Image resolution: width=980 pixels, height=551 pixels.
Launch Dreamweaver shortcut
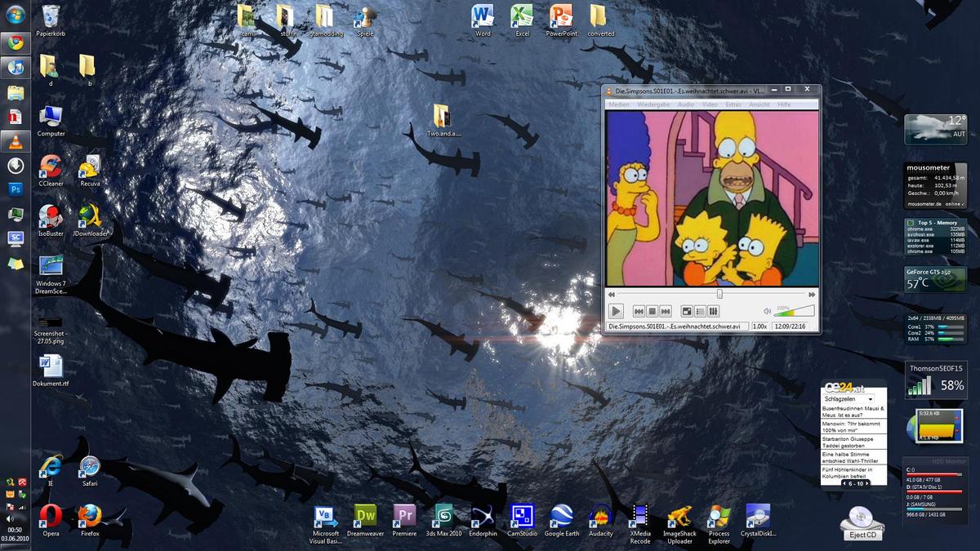tap(365, 519)
